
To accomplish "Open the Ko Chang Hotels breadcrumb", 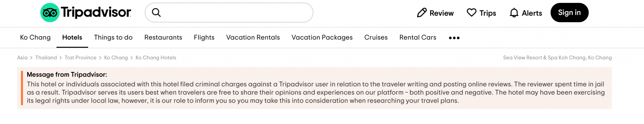I will point(156,58).
